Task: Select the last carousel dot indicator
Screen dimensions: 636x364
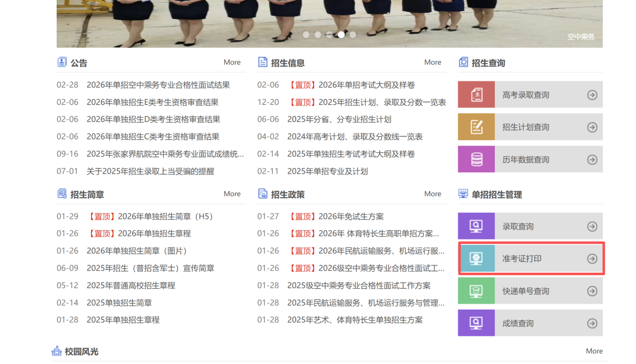Action: tap(353, 35)
